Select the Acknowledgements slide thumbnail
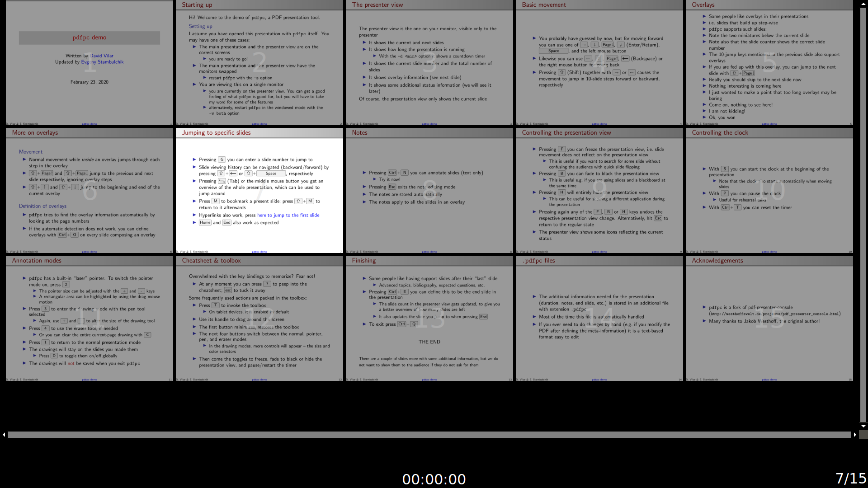Image resolution: width=868 pixels, height=488 pixels. (x=769, y=319)
